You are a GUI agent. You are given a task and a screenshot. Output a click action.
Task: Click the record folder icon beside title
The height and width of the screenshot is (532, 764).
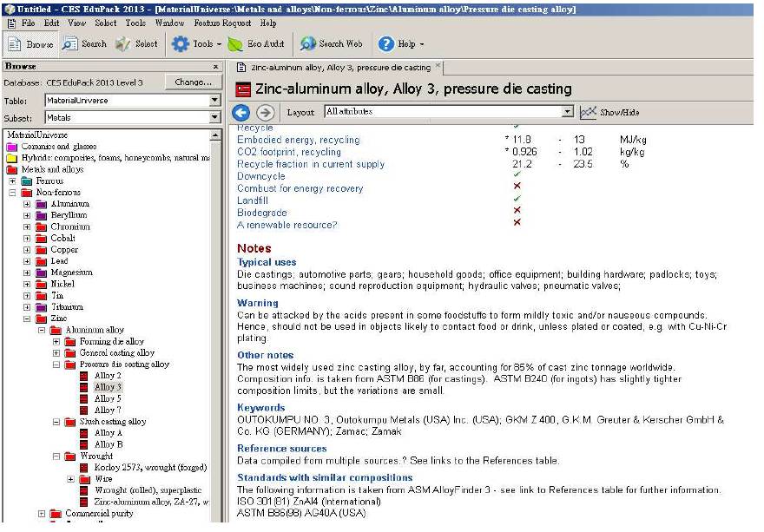pos(242,89)
